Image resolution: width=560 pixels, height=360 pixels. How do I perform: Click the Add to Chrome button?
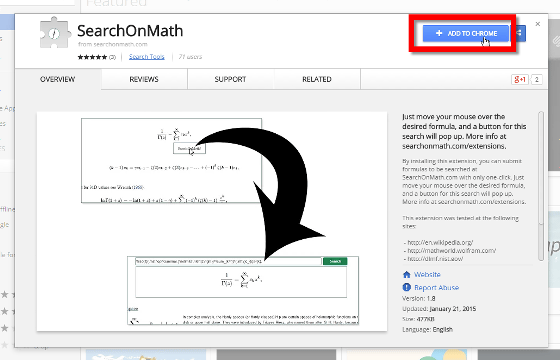coord(466,33)
